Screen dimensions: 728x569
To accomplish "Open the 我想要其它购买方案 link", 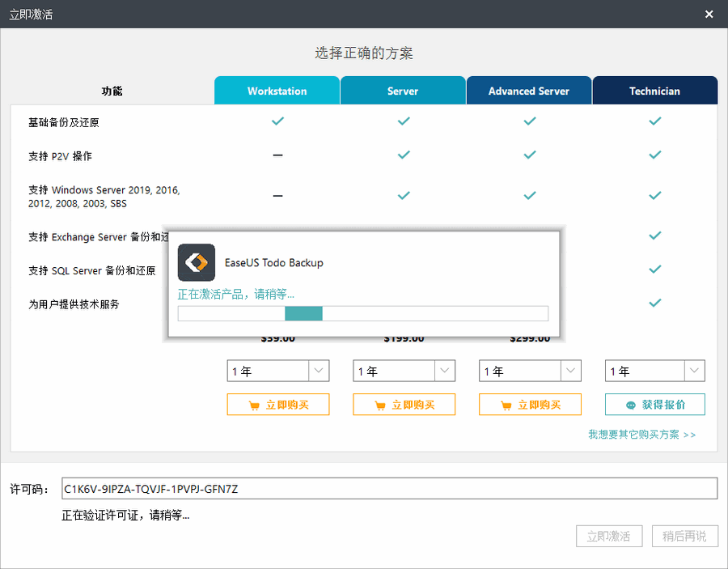I will coord(642,435).
